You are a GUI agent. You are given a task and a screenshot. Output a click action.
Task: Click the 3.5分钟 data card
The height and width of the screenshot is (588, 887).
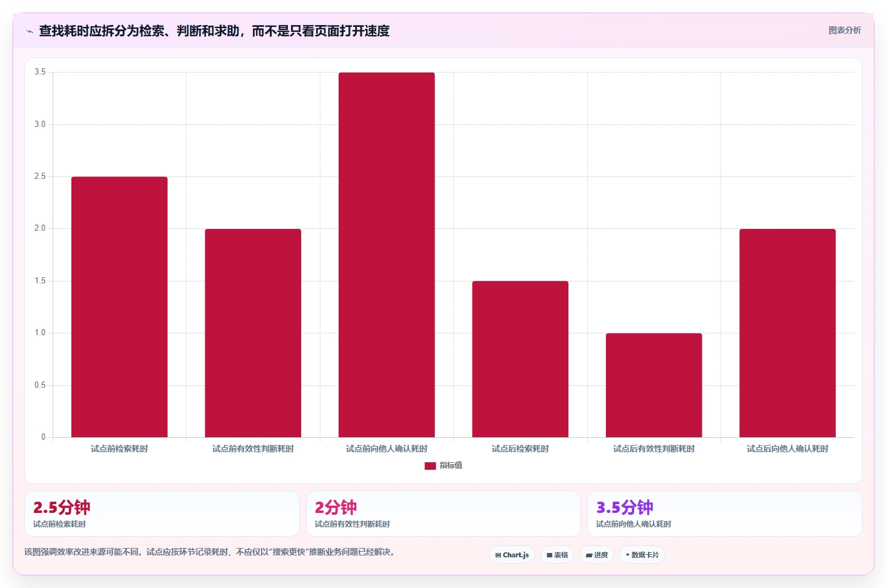click(x=725, y=514)
